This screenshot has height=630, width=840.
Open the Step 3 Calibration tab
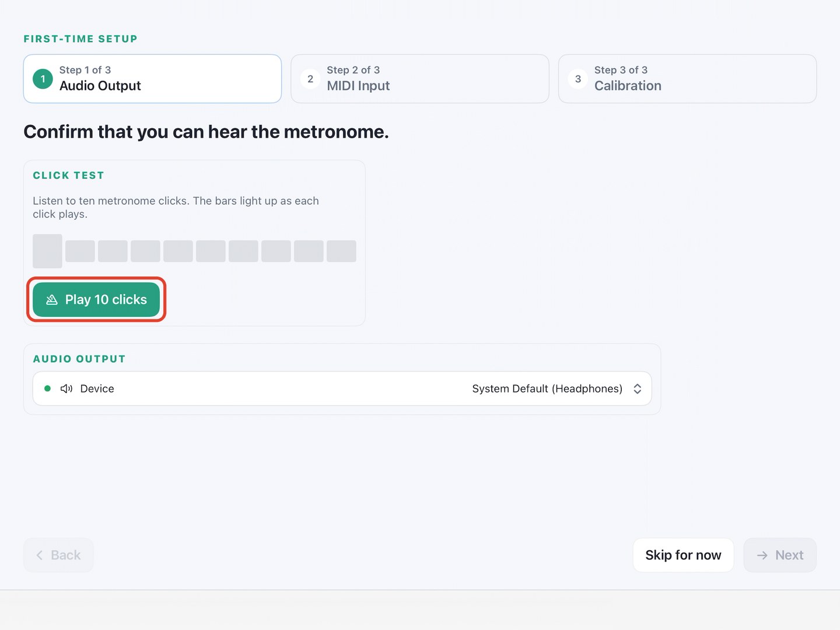click(687, 79)
